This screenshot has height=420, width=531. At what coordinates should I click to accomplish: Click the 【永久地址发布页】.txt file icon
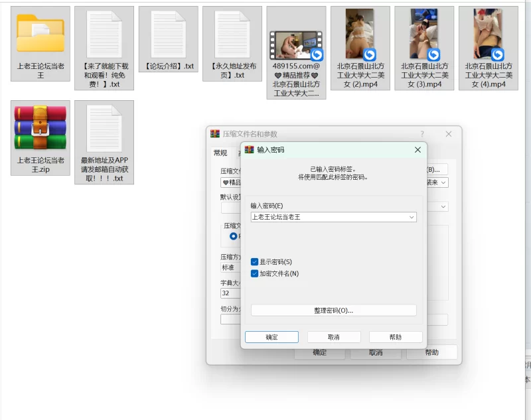[232, 34]
